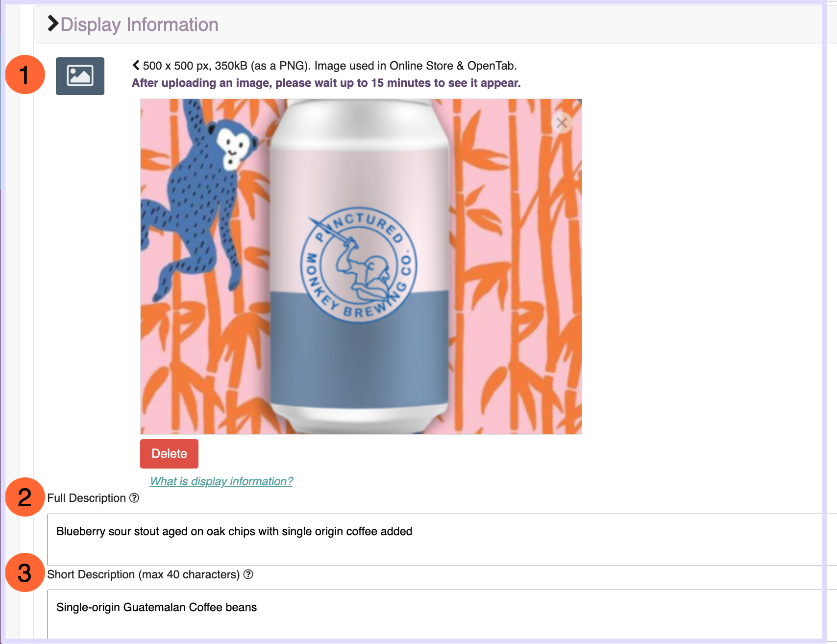Open the What is display information link
Viewport: 837px width, 644px height.
[x=222, y=481]
